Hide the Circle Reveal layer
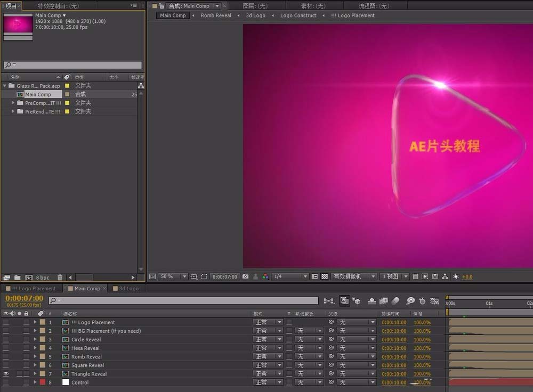 tap(5, 339)
